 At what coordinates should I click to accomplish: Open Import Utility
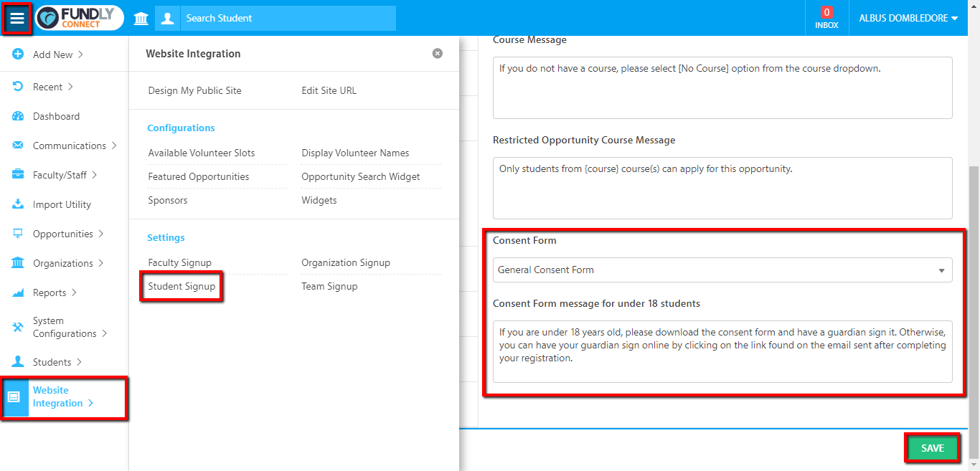click(x=62, y=204)
